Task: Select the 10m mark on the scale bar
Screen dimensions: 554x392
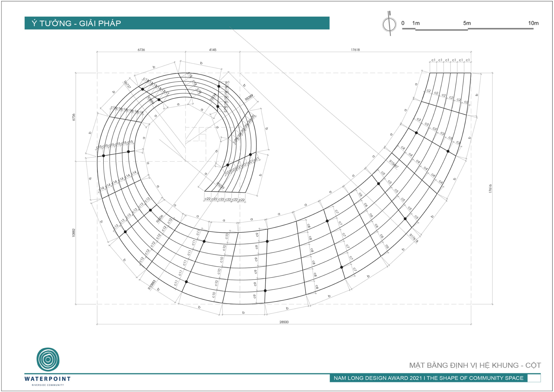Action: pos(533,23)
